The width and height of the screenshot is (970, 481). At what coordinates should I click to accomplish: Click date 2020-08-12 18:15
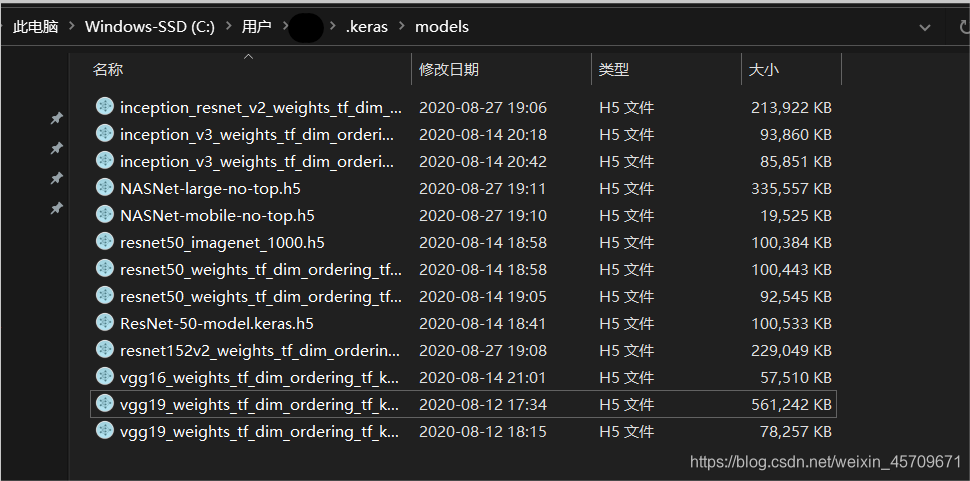[x=483, y=432]
